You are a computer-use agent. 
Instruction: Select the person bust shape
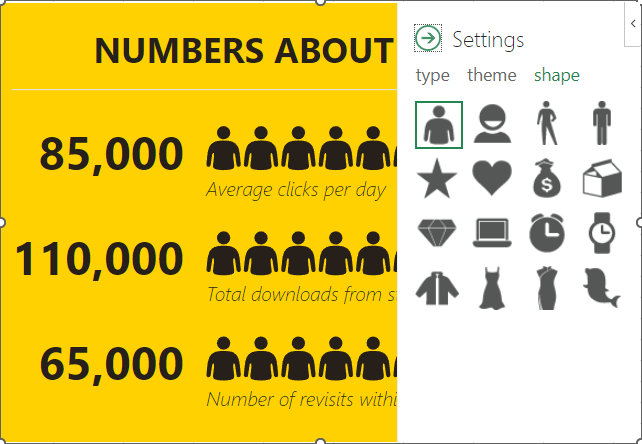point(438,124)
